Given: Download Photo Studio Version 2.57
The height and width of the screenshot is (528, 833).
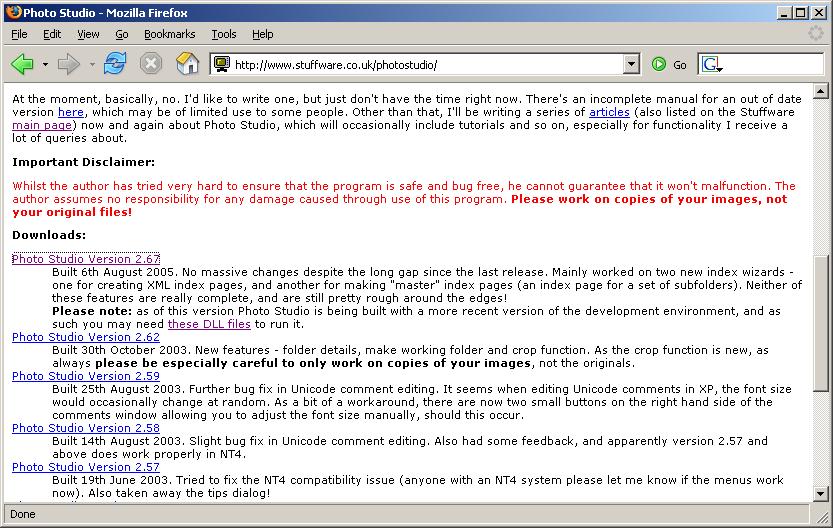Looking at the screenshot, I should point(86,467).
